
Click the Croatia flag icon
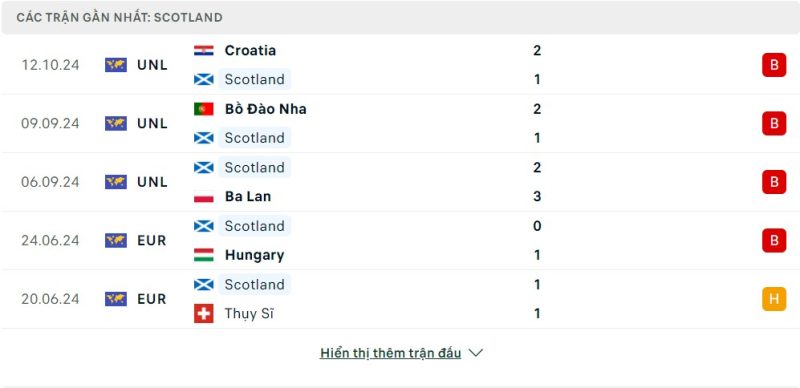[204, 51]
